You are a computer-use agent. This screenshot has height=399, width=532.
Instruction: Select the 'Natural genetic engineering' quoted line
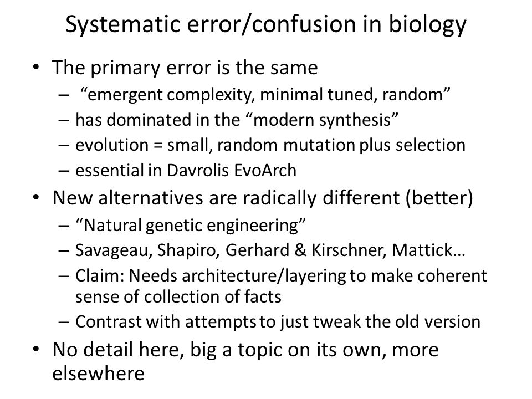191,226
